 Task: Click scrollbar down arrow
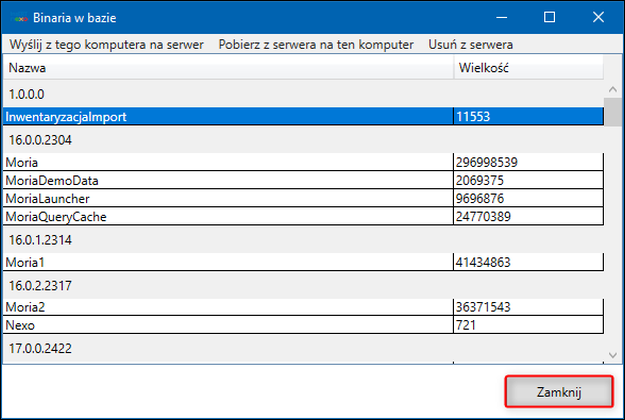click(x=613, y=355)
